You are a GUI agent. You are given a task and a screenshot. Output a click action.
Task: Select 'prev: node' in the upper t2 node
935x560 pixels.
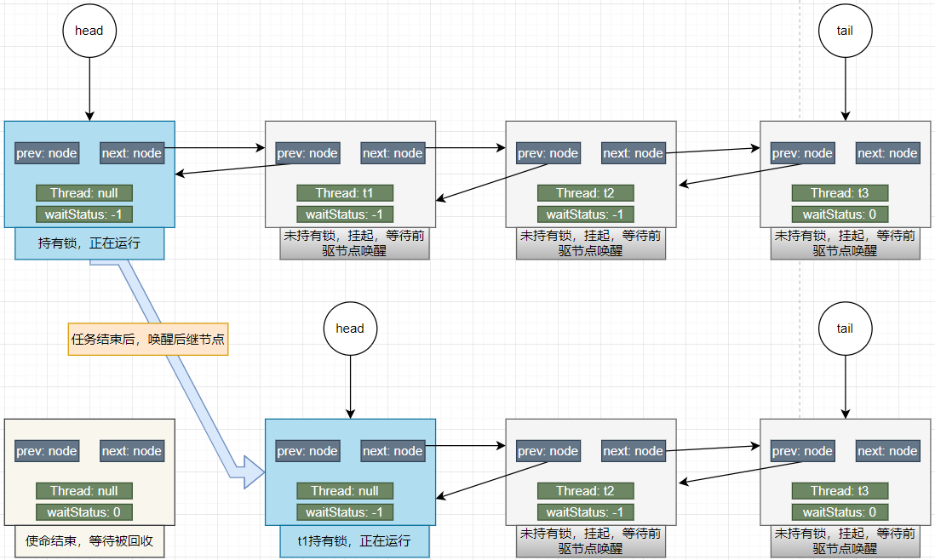click(548, 153)
